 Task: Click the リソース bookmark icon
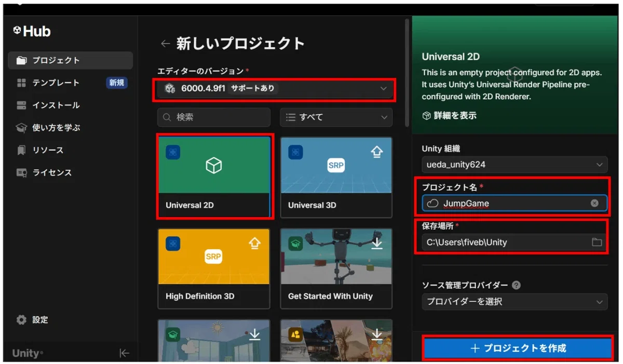(21, 150)
